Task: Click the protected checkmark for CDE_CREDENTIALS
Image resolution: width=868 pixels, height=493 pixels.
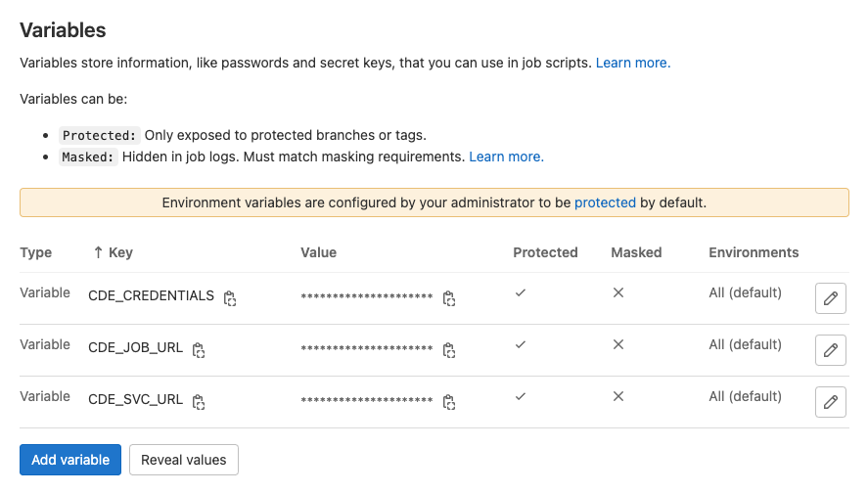Action: click(521, 292)
